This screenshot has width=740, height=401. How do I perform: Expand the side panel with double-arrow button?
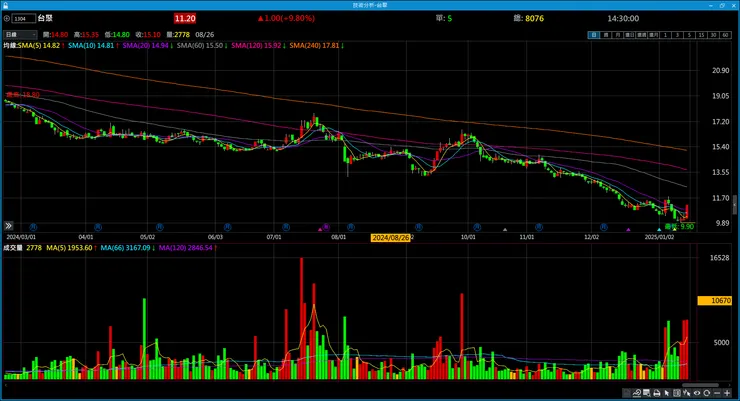point(8,226)
